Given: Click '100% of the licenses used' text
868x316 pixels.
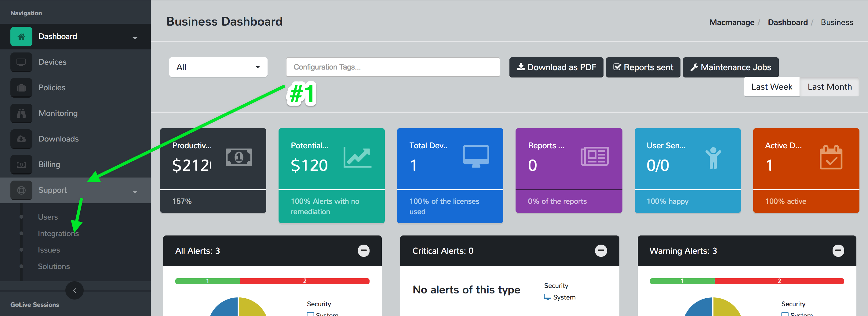Looking at the screenshot, I should tap(444, 206).
